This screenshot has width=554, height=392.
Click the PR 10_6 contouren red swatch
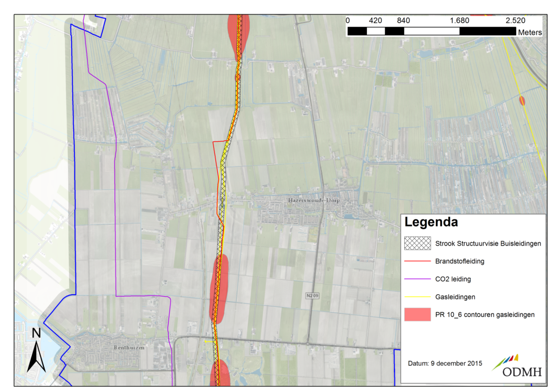(417, 315)
